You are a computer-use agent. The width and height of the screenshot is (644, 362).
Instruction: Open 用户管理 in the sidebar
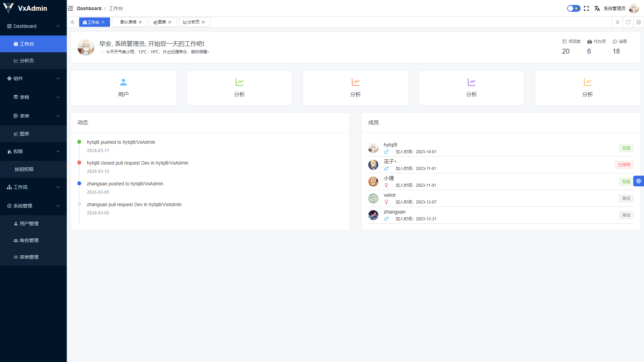pyautogui.click(x=29, y=224)
